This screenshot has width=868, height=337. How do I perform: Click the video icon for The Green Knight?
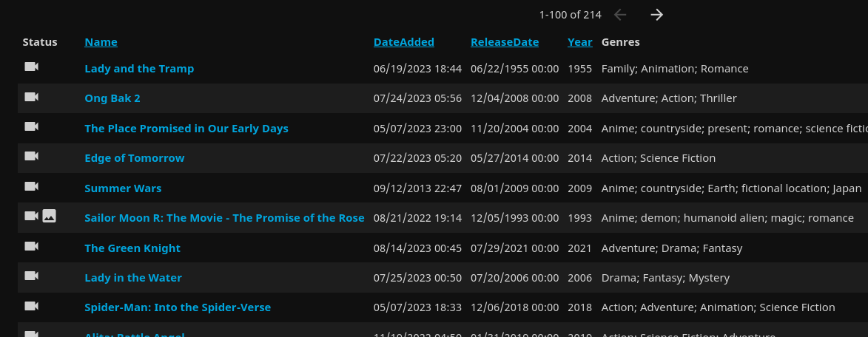pyautogui.click(x=31, y=246)
